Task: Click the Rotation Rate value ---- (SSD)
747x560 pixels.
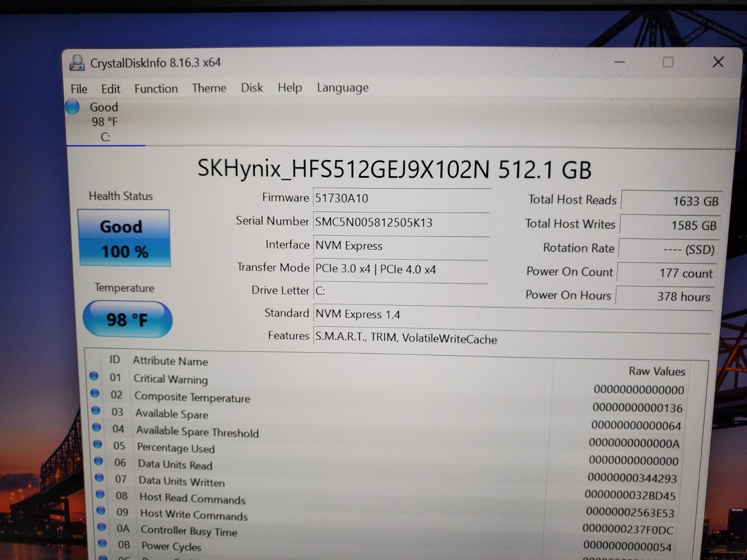Action: point(668,249)
